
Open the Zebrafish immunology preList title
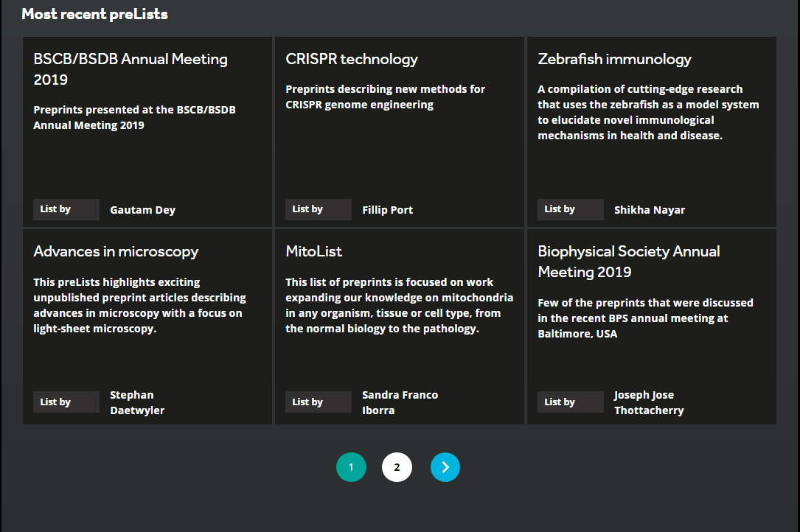tap(614, 59)
